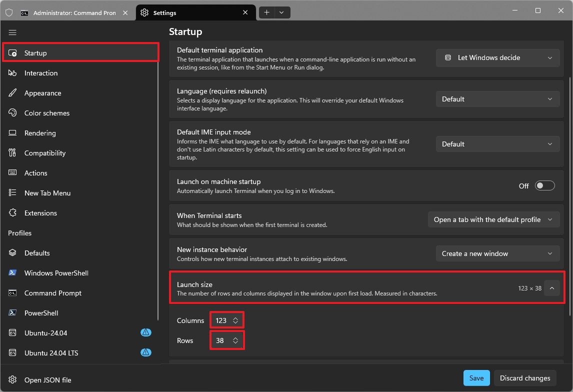The width and height of the screenshot is (573, 392).
Task: Select the Windows PowerShell profile
Action: click(x=56, y=273)
